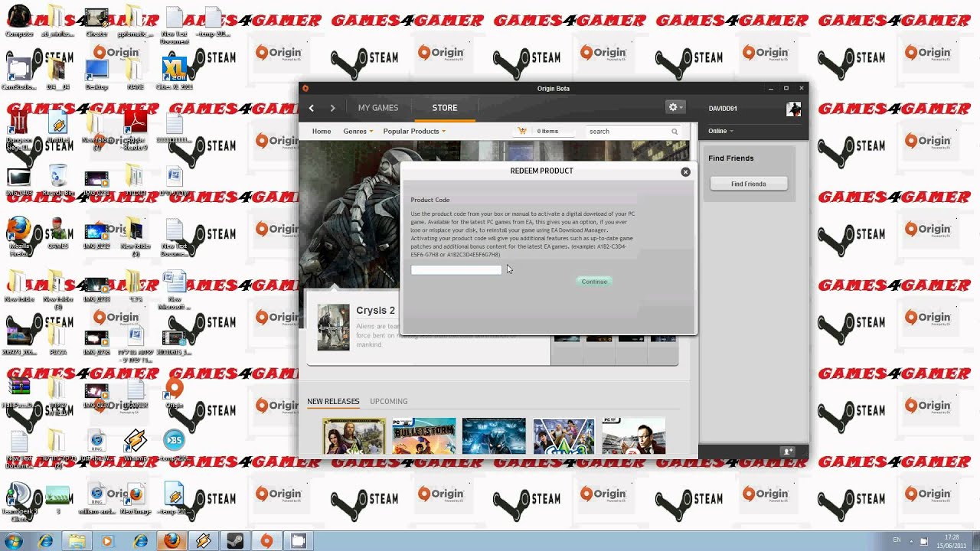This screenshot has width=980, height=551.
Task: Click the DAVIDD91 profile avatar
Action: click(794, 109)
